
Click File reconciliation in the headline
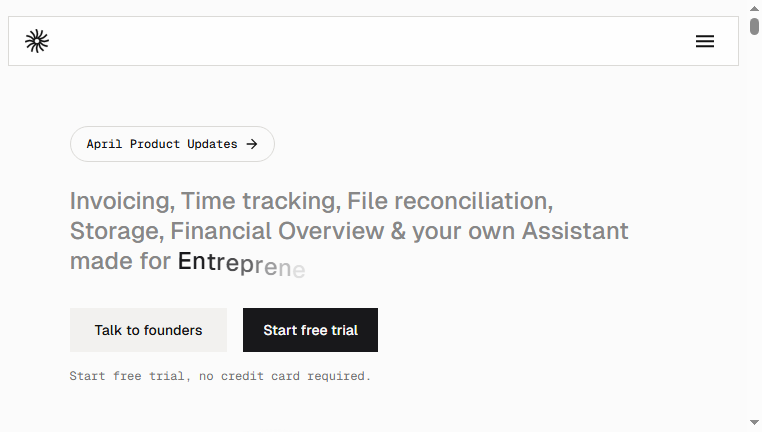pos(450,201)
